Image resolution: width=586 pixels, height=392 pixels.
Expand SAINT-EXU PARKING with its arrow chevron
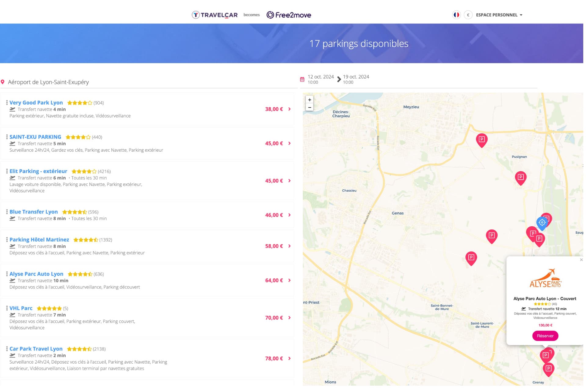point(289,143)
